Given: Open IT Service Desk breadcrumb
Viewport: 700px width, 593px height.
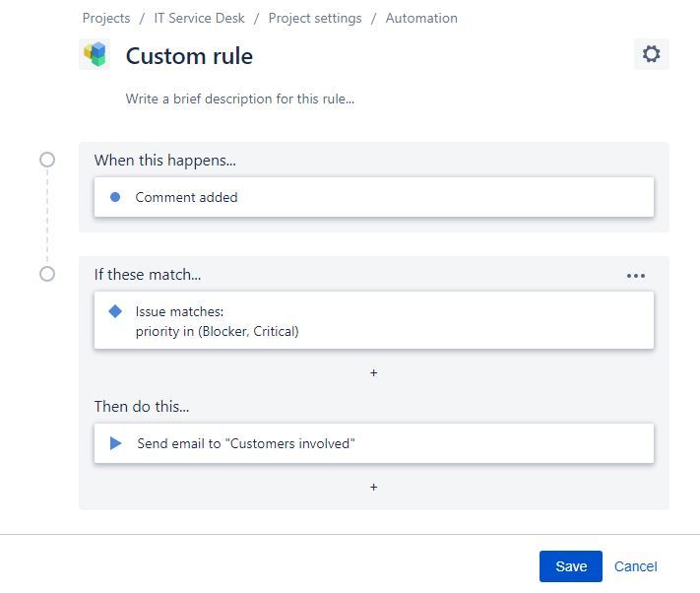Looking at the screenshot, I should pyautogui.click(x=199, y=18).
